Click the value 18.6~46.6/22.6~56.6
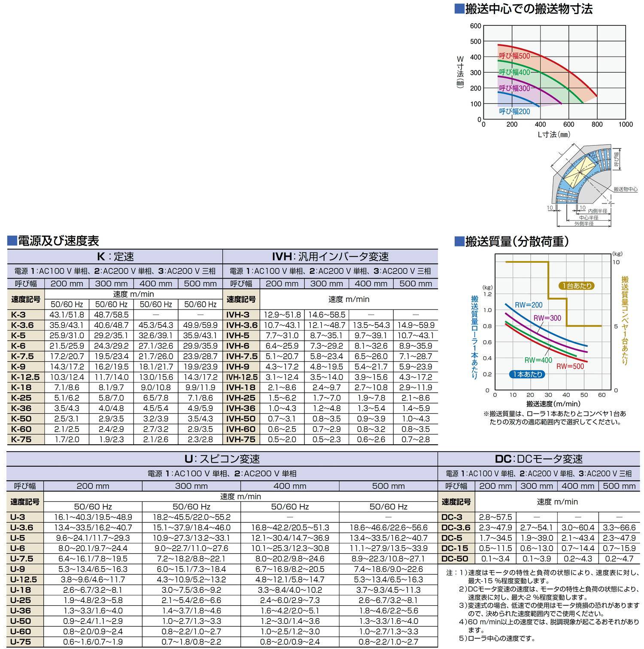 [x=389, y=528]
